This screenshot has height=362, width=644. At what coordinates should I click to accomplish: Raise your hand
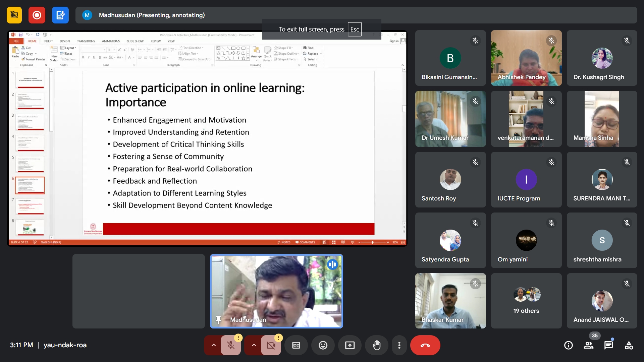pyautogui.click(x=376, y=345)
